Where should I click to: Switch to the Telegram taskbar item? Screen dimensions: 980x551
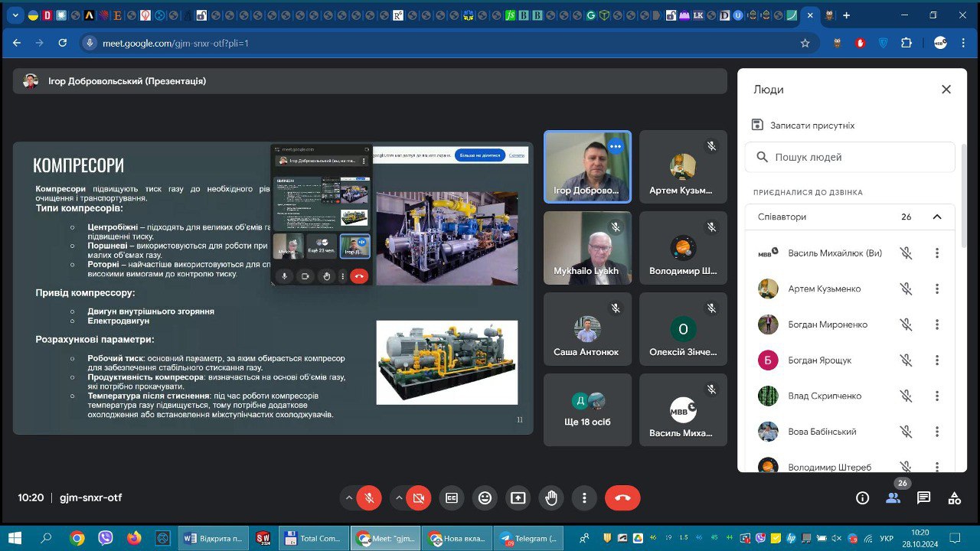[528, 538]
